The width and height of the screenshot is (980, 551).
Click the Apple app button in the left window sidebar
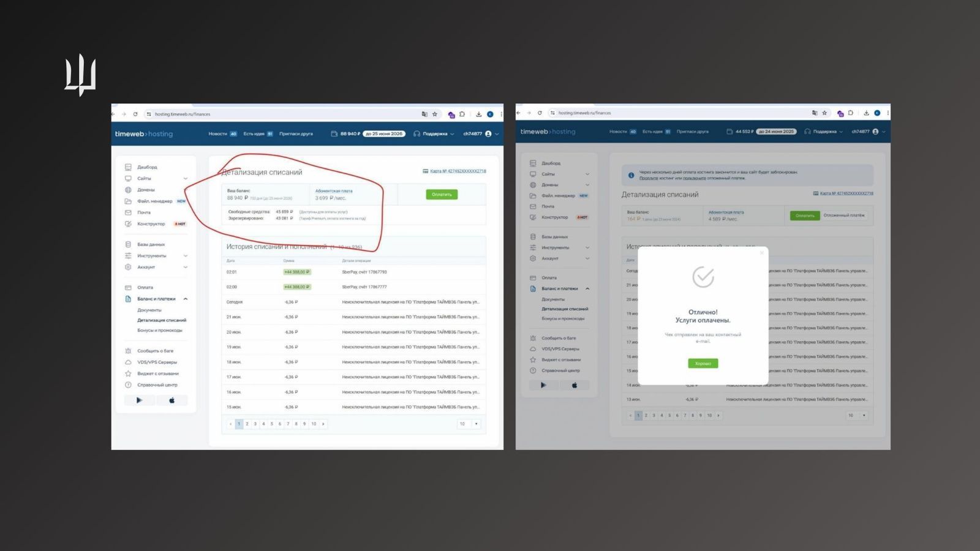pyautogui.click(x=171, y=400)
